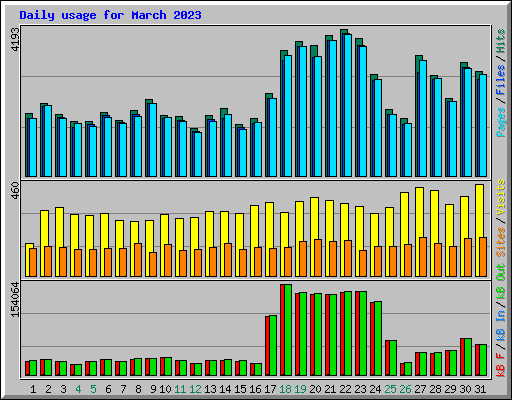The width and height of the screenshot is (512, 400).
Task: Click the green kB bar for day 4
Action: point(78,370)
